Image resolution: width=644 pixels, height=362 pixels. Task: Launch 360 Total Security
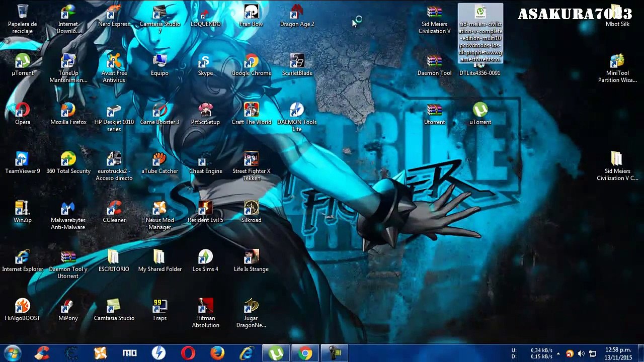click(x=68, y=163)
